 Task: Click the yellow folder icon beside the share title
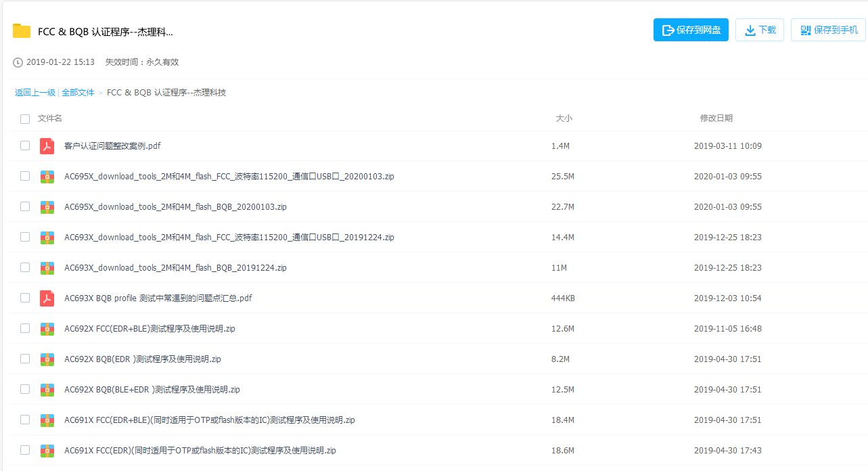(x=22, y=31)
